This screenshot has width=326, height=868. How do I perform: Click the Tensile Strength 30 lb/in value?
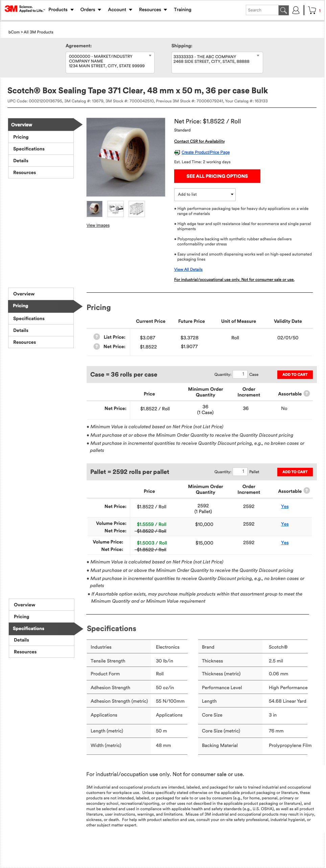tap(164, 661)
